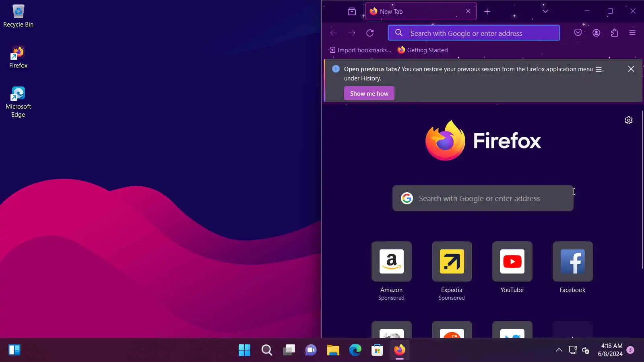Click the Google logo in the search box

tap(407, 198)
